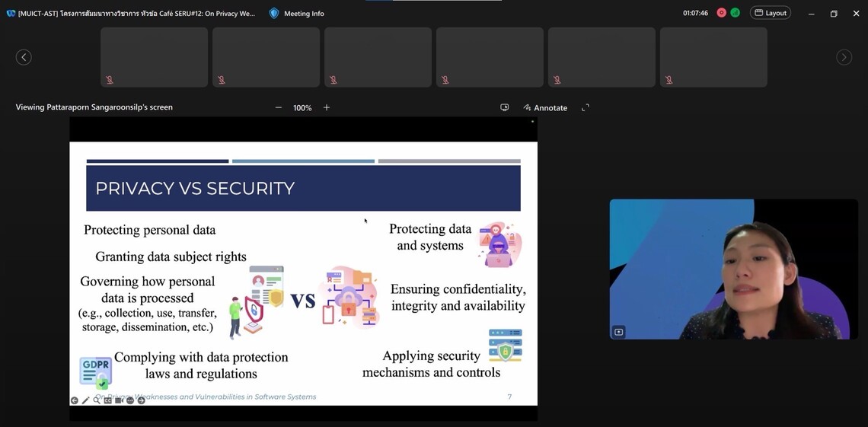Show previous participant thumbnails with left arrow
Image resolution: width=868 pixels, height=427 pixels.
tap(24, 57)
